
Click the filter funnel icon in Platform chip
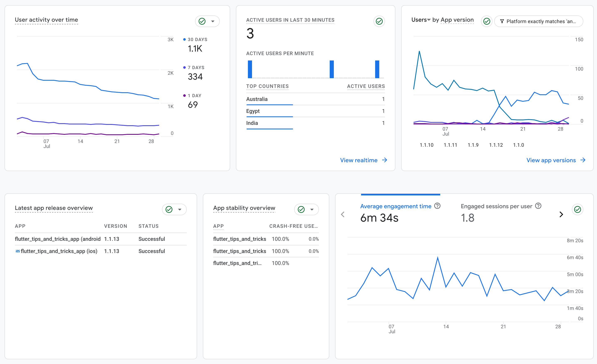[x=502, y=21]
